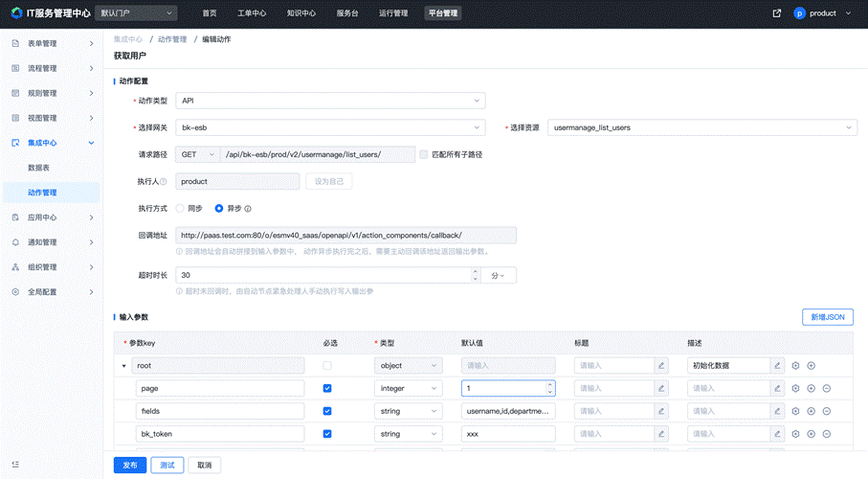Screen dimensions: 868x479
Task: Click the 回调地址 callback URL field
Action: point(346,235)
